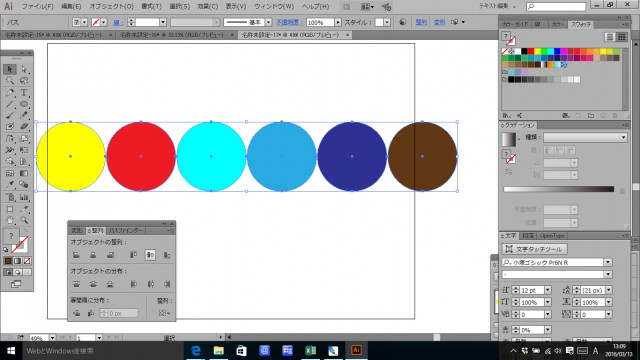Select the Eyedropper tool

click(x=10, y=185)
